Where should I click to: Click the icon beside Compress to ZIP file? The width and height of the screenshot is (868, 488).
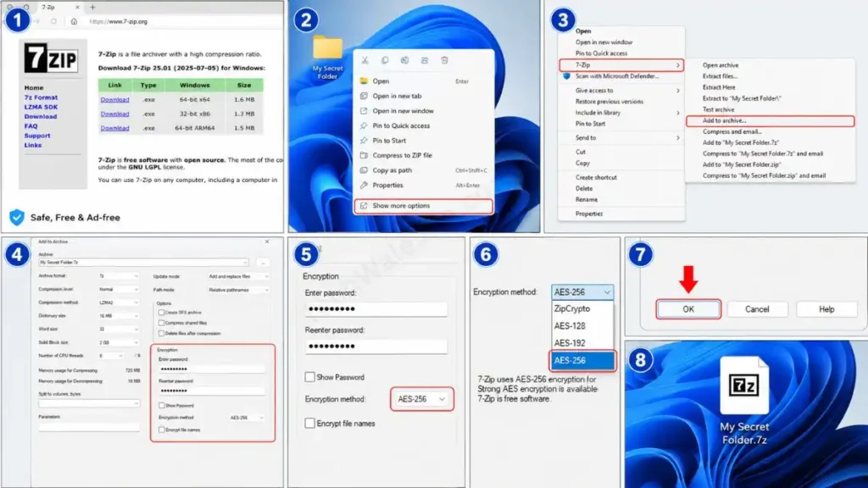point(364,156)
